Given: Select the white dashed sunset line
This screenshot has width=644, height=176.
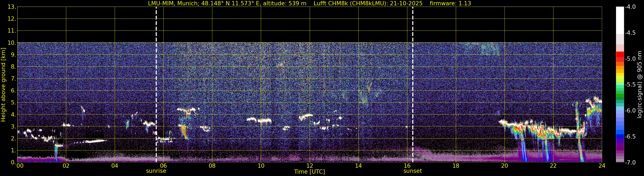Looking at the screenshot, I should [x=412, y=85].
